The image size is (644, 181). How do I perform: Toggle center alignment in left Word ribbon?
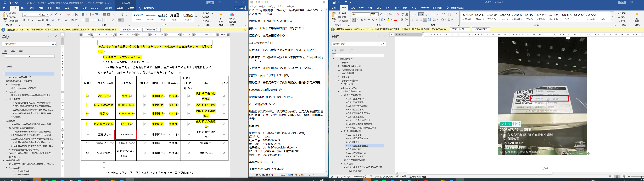tap(87, 20)
